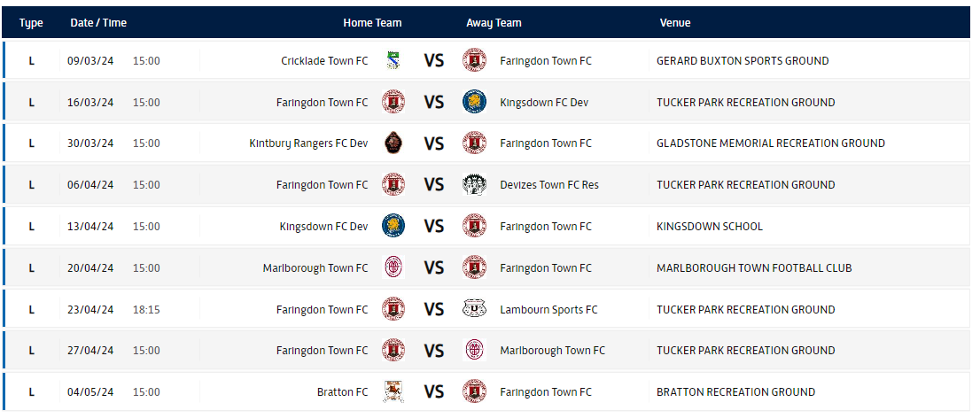The height and width of the screenshot is (418, 980).
Task: Select the Bratton Recreation Ground venue
Action: click(x=735, y=391)
